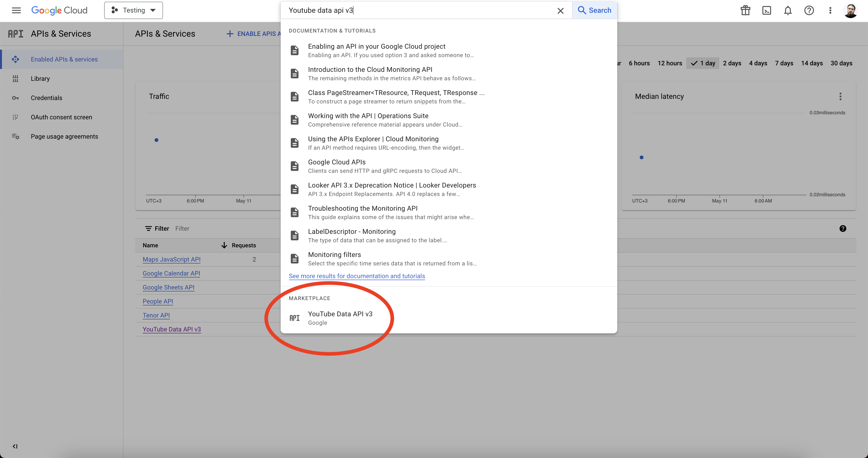This screenshot has width=868, height=458.
Task: Open LabelDescriptor - Monitoring result
Action: coord(449,236)
